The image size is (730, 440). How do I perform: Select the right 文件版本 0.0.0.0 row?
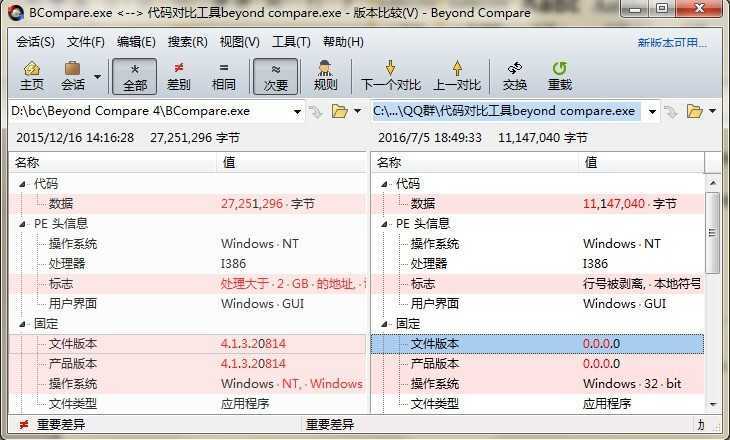click(x=538, y=344)
